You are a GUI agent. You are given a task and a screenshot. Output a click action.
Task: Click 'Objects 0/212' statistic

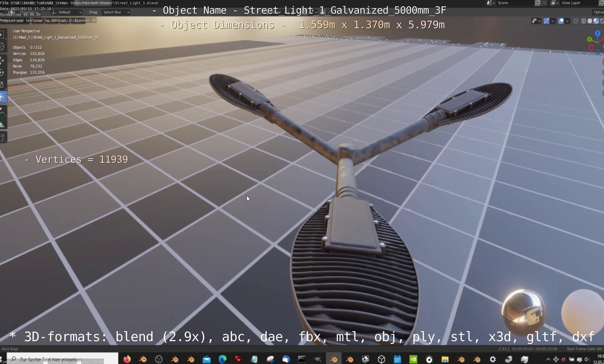(27, 47)
